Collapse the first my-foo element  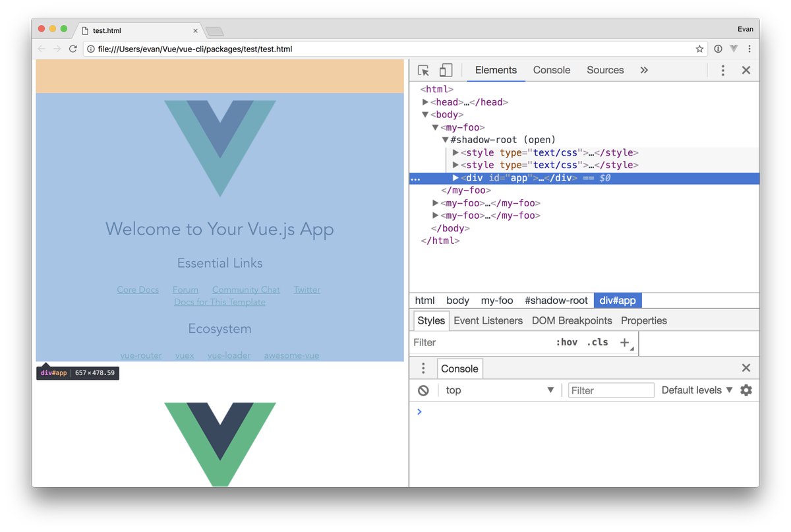click(435, 127)
